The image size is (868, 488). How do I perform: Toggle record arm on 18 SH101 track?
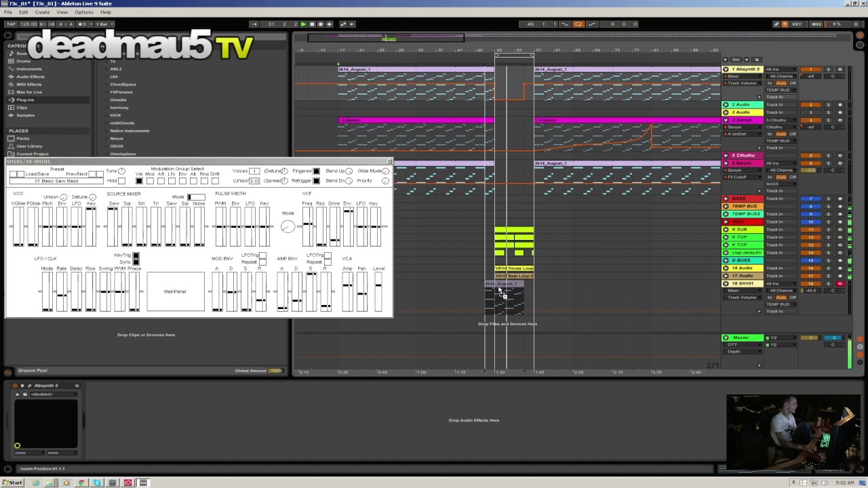pyautogui.click(x=840, y=283)
